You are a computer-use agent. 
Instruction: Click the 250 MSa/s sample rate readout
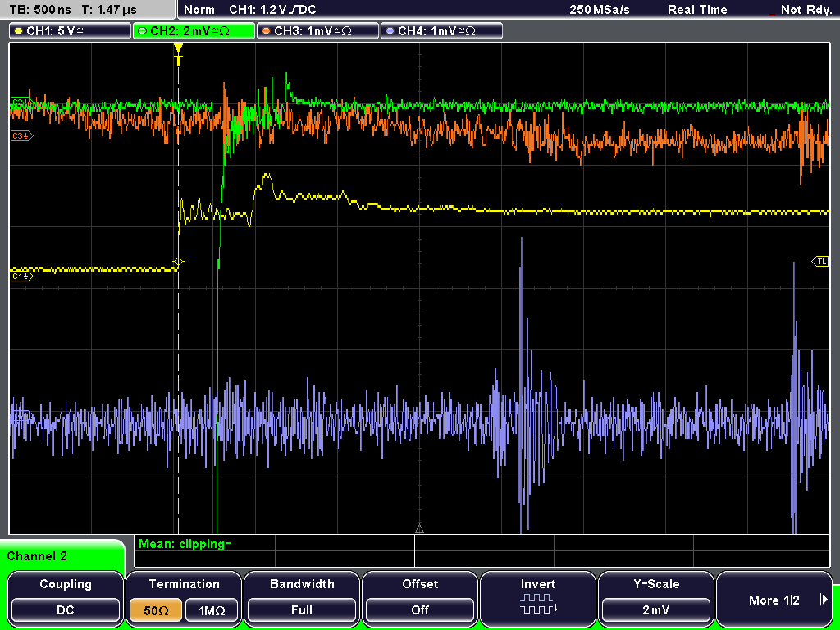point(600,10)
